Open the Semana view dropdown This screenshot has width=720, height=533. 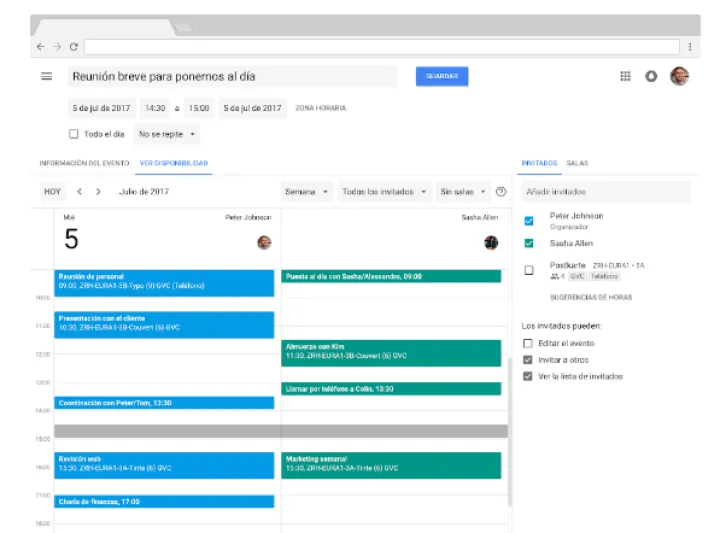[x=307, y=191]
